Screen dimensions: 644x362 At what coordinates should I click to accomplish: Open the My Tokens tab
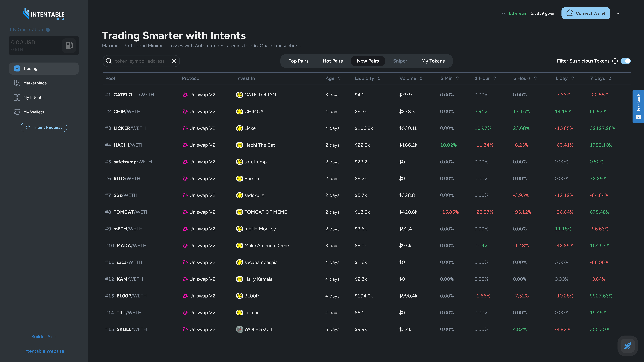[x=433, y=61]
